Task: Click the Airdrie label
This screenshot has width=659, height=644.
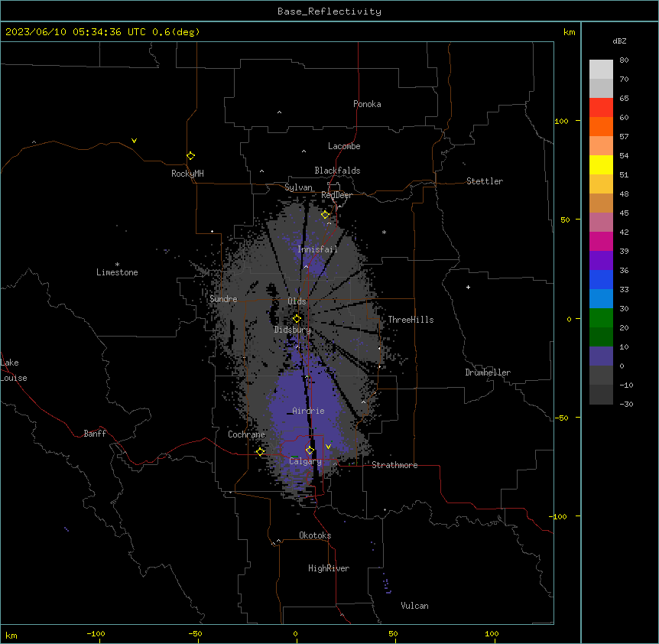Action: [308, 411]
